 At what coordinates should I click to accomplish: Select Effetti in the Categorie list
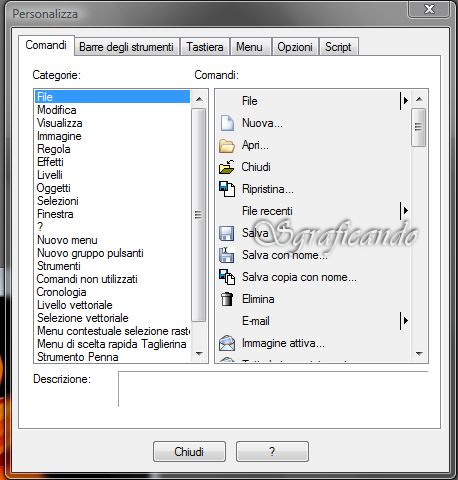tap(50, 162)
